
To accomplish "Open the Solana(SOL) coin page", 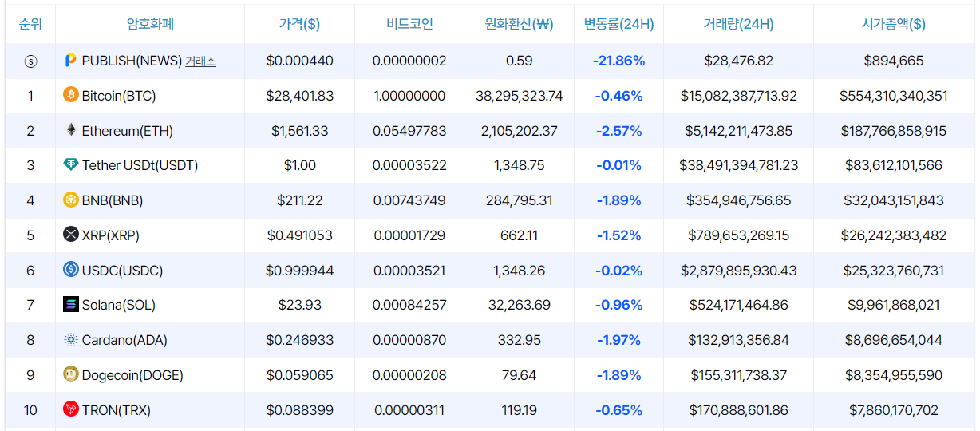I will click(x=119, y=305).
